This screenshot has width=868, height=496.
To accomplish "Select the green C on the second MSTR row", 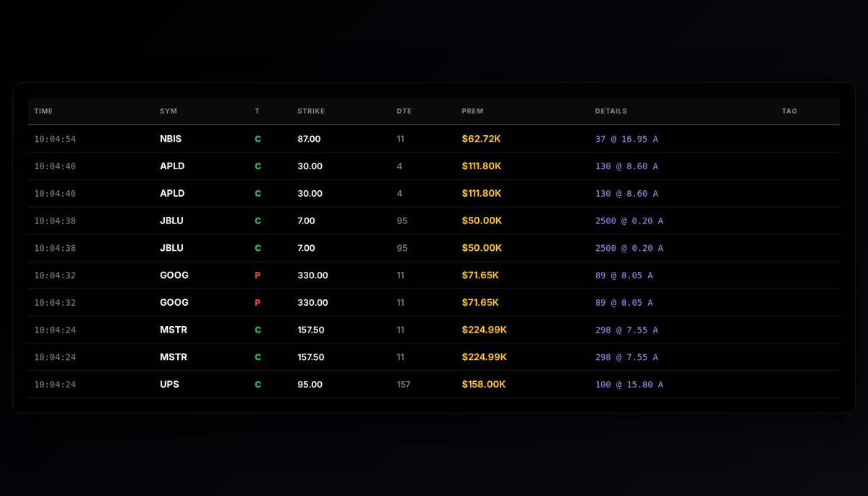I will [x=258, y=357].
